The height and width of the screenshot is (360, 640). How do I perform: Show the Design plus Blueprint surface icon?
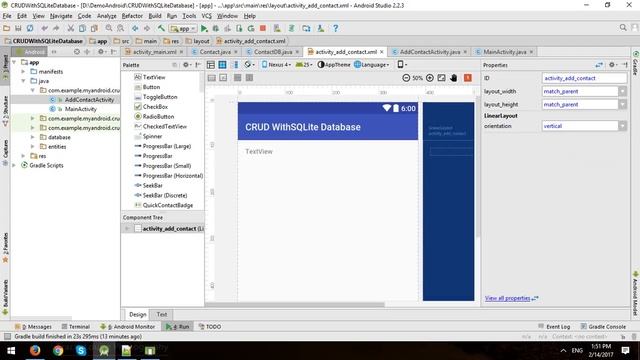(x=236, y=64)
